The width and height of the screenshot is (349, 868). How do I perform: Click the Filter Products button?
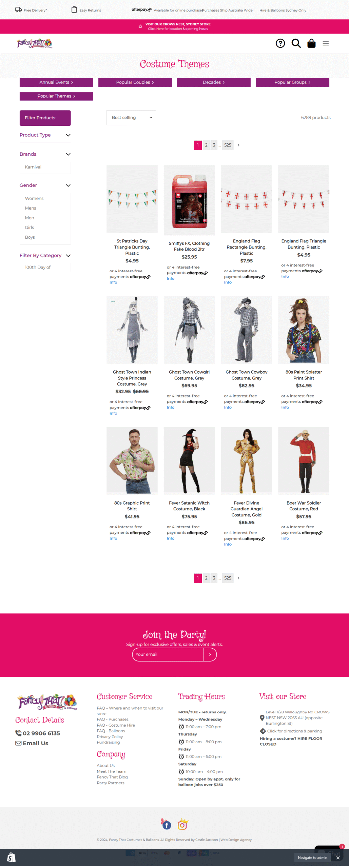[45, 118]
